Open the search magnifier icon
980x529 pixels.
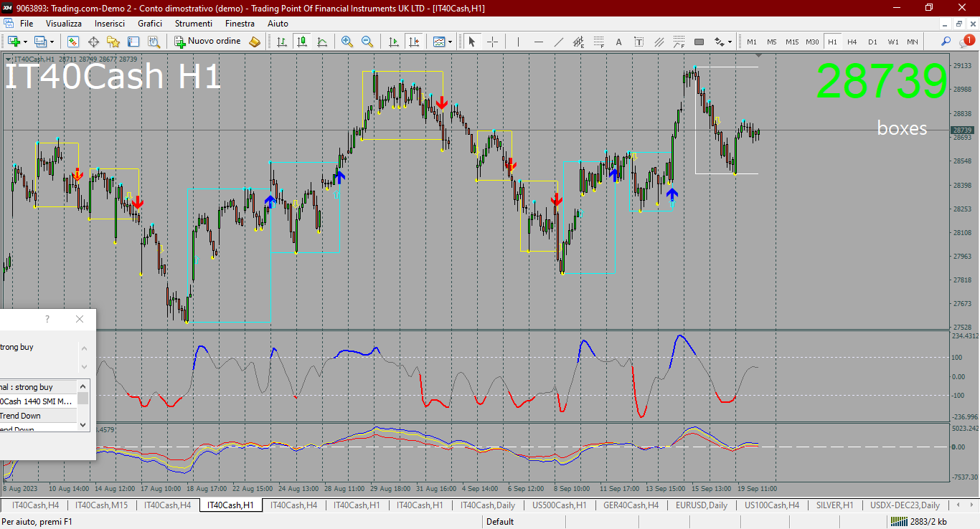click(946, 42)
